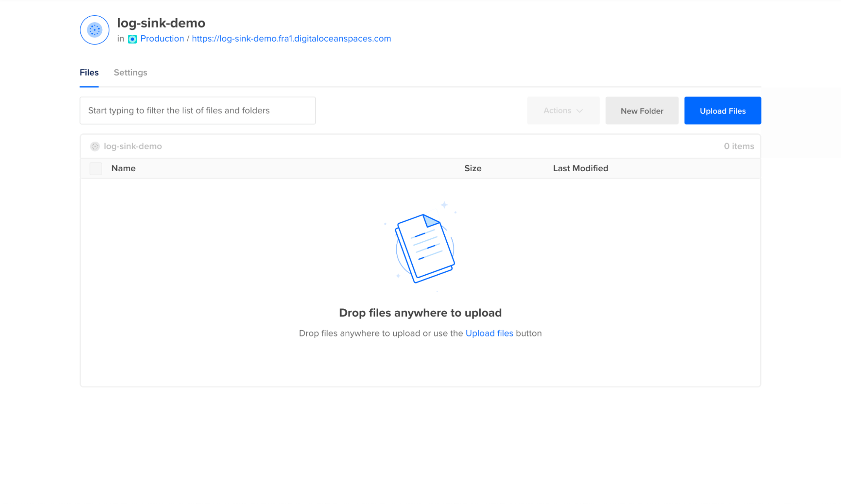Open the log-sink-demo Space URL link
This screenshot has height=504, width=841.
pos(290,38)
